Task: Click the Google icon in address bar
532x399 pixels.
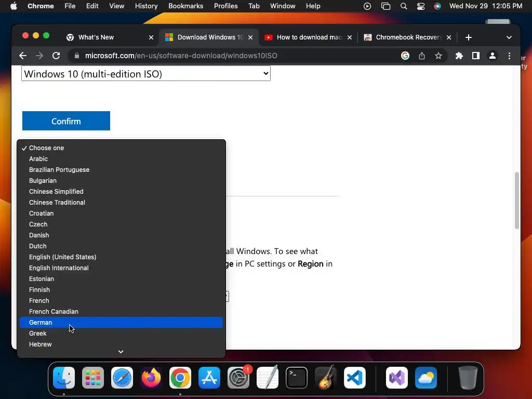Action: click(405, 56)
